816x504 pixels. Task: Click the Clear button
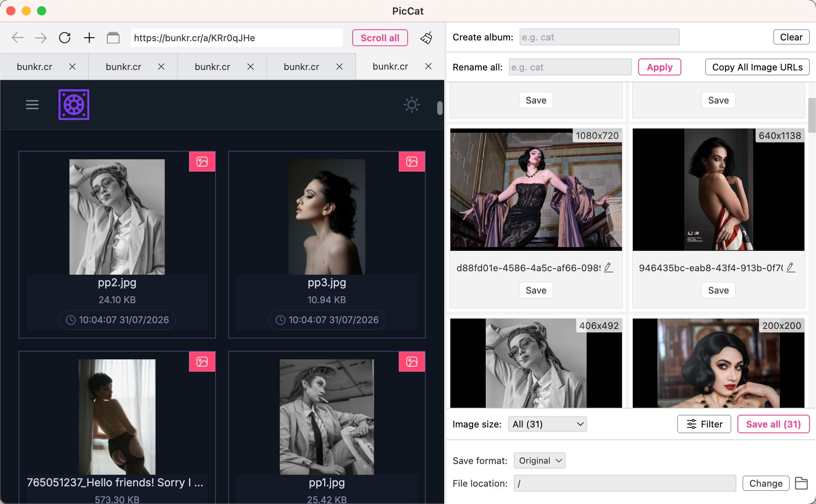click(x=791, y=37)
